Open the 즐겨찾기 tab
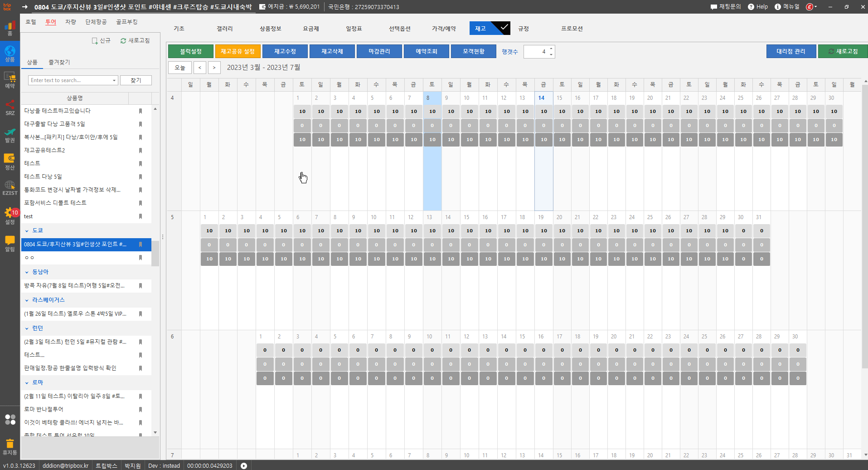 click(59, 62)
